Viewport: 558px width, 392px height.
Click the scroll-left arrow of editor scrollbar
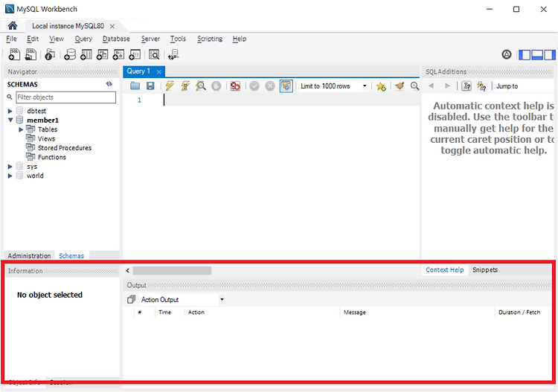(x=128, y=271)
